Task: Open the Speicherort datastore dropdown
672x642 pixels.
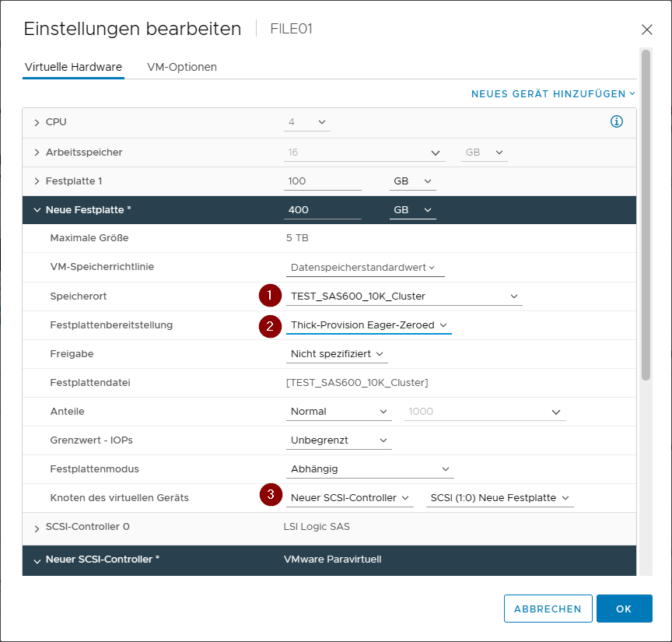Action: [404, 296]
